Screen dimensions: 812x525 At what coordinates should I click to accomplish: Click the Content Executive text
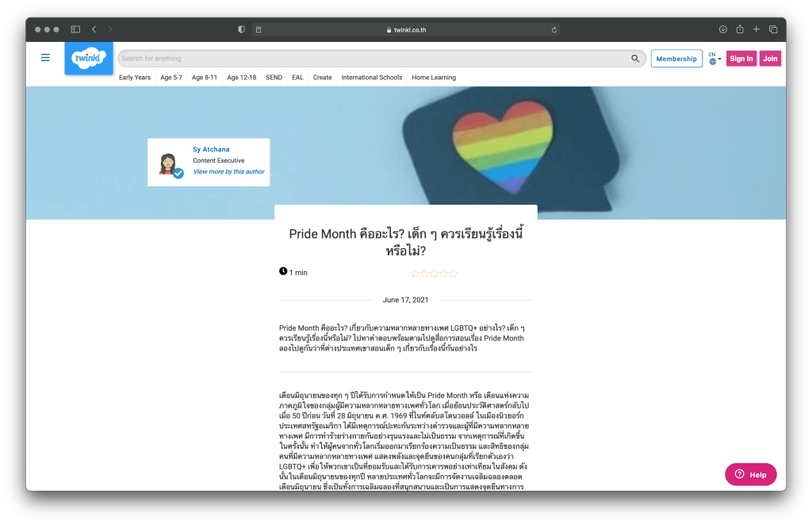click(x=219, y=160)
